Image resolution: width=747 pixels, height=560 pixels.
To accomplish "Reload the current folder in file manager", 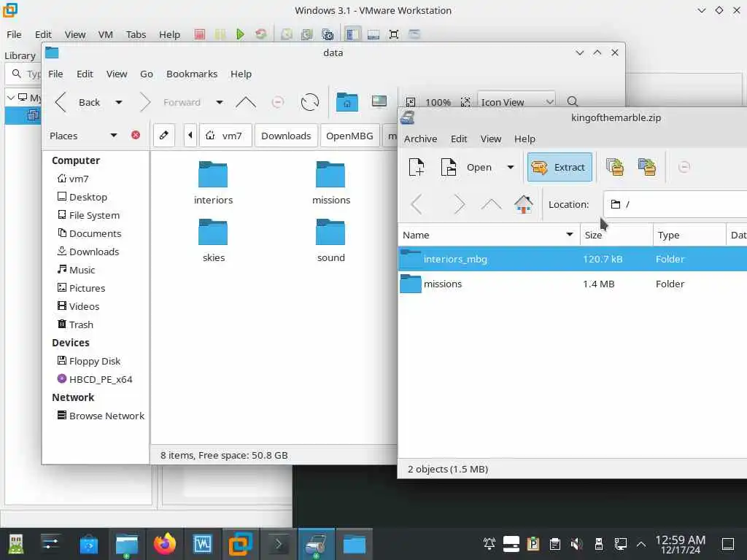I will (x=309, y=102).
